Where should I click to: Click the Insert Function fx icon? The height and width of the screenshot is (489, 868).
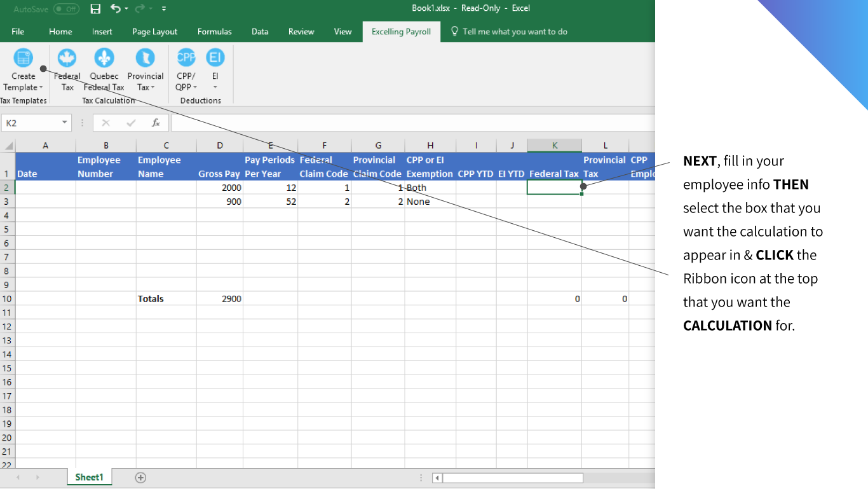tap(156, 123)
